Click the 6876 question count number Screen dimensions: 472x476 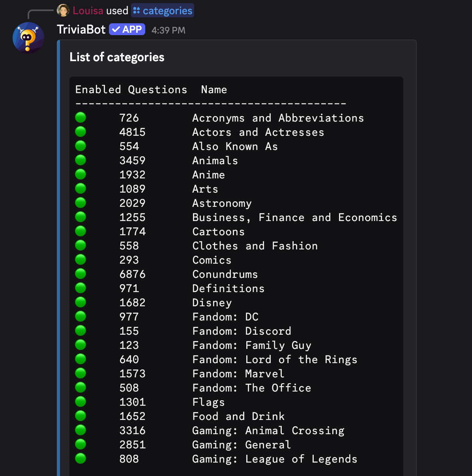[132, 274]
